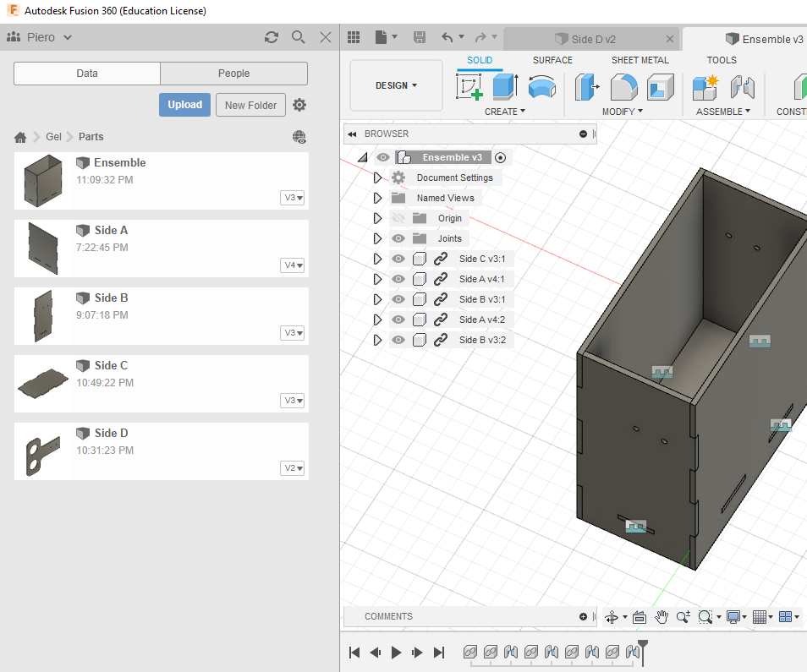
Task: Toggle visibility of the Joints folder
Action: click(398, 238)
